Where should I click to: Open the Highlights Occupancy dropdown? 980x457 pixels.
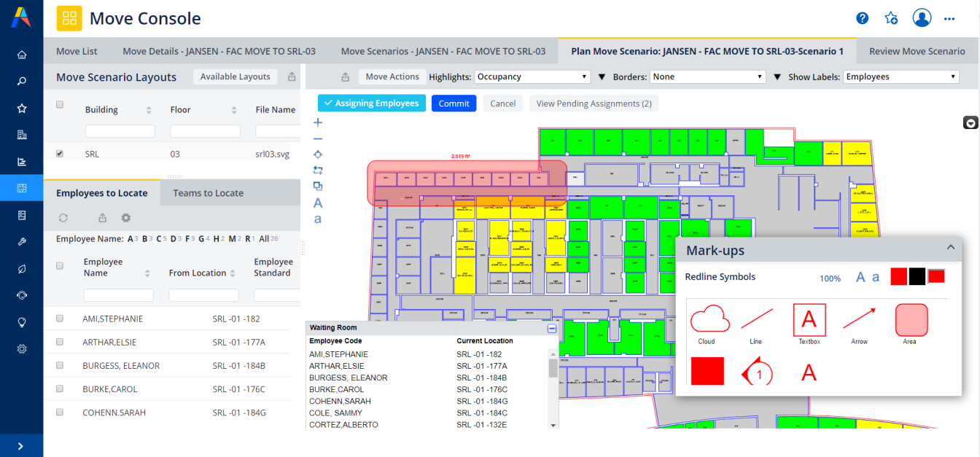(x=532, y=77)
